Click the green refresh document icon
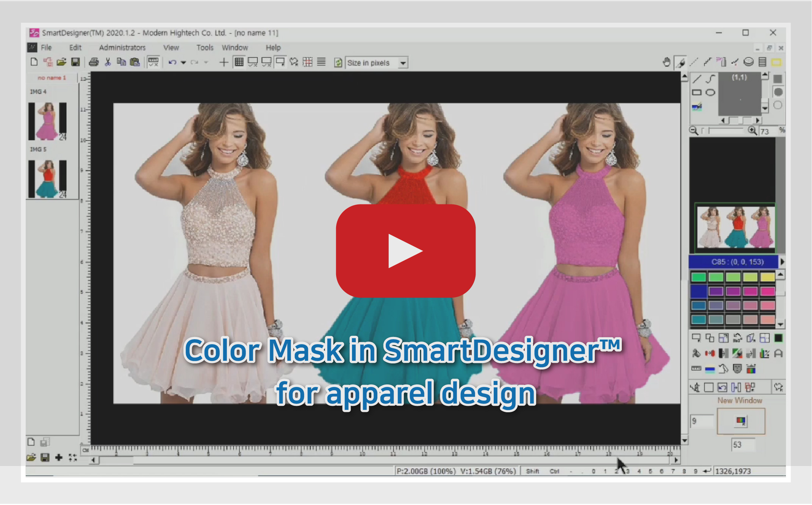 click(338, 62)
